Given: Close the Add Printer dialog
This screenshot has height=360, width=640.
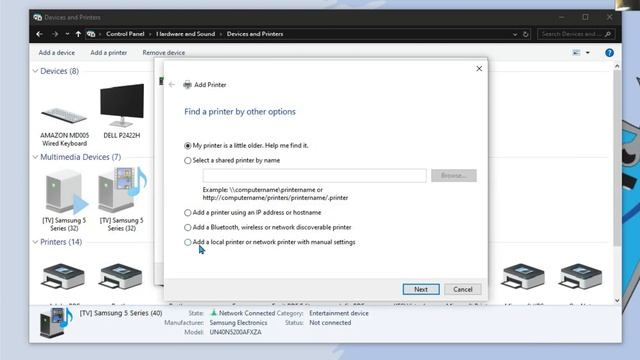Looking at the screenshot, I should pyautogui.click(x=479, y=69).
